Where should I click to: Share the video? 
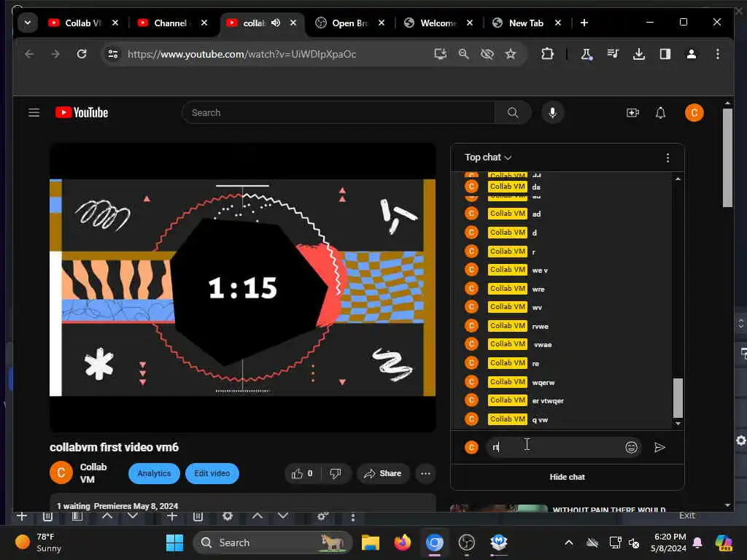pyautogui.click(x=383, y=473)
